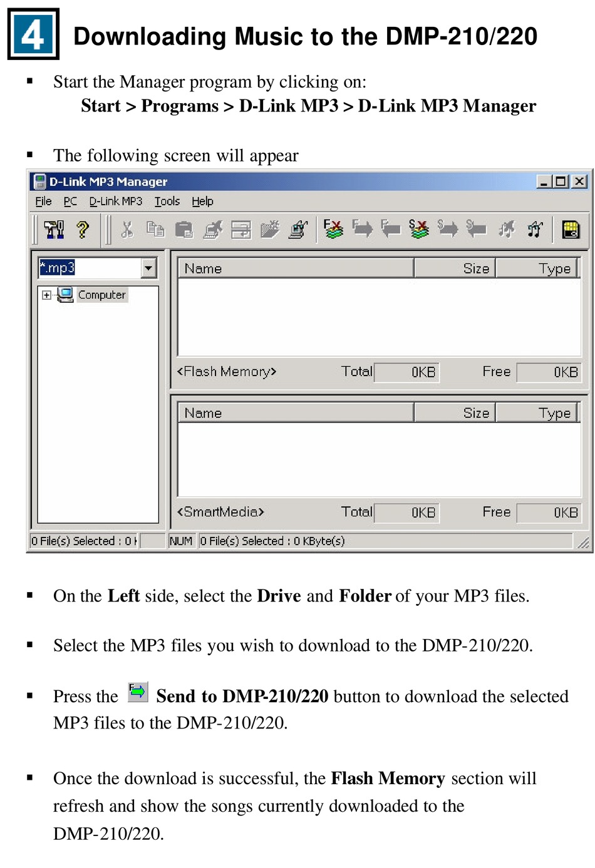595x868 pixels.
Task: Click the <SmartMedia> label
Action: pos(220,512)
